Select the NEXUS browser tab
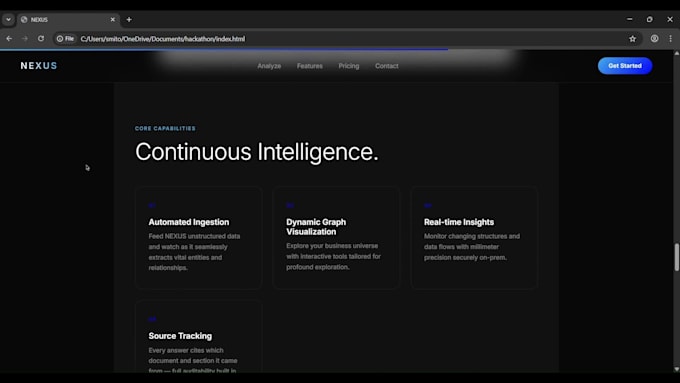The height and width of the screenshot is (383, 680). coord(69,20)
